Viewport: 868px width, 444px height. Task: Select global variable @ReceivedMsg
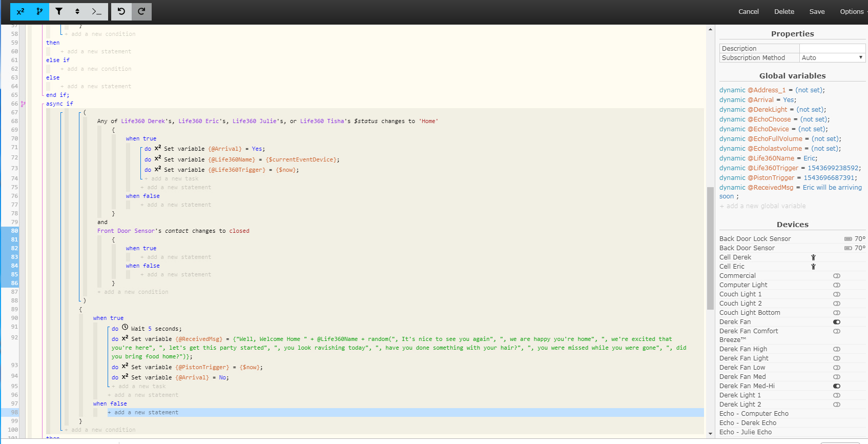pos(791,192)
